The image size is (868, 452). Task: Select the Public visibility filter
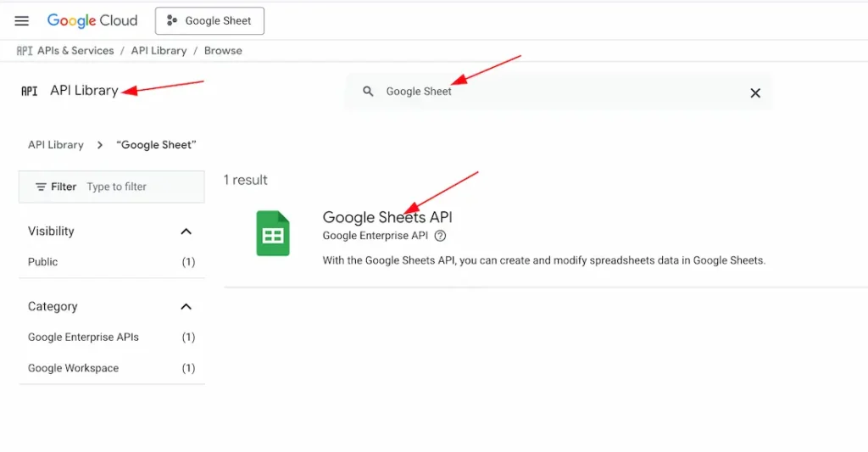point(43,262)
